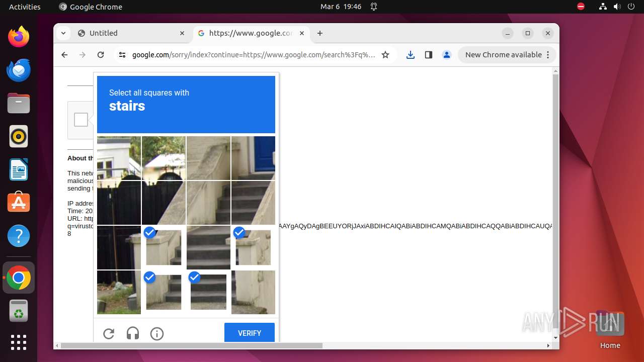Select the unchecked stairs tile between the two pillar tiles

[208, 247]
